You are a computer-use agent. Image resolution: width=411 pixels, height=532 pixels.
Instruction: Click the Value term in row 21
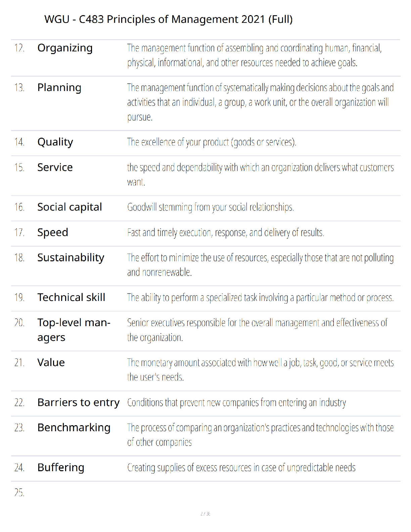coord(51,362)
